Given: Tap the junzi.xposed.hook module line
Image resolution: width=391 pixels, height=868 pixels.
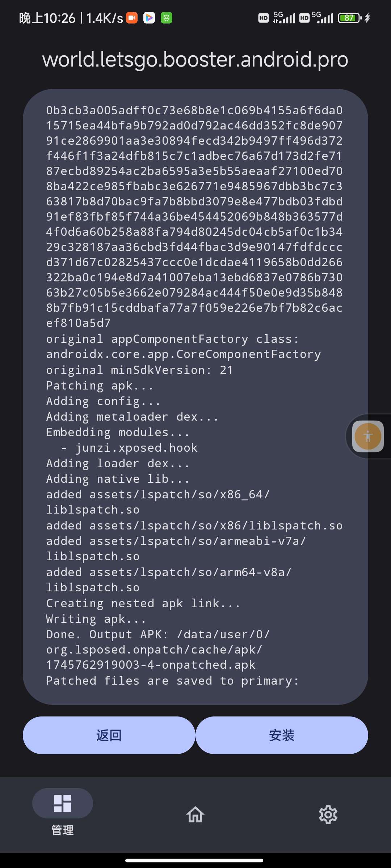Looking at the screenshot, I should tap(129, 448).
